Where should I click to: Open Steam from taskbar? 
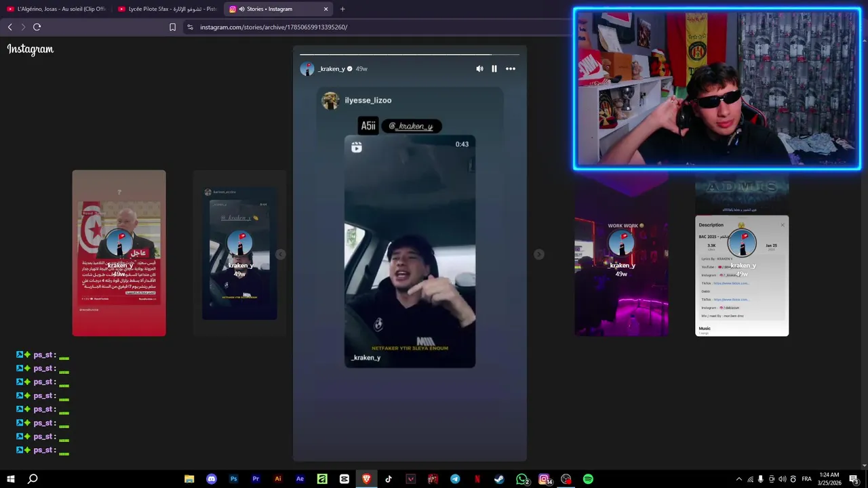coord(499,479)
